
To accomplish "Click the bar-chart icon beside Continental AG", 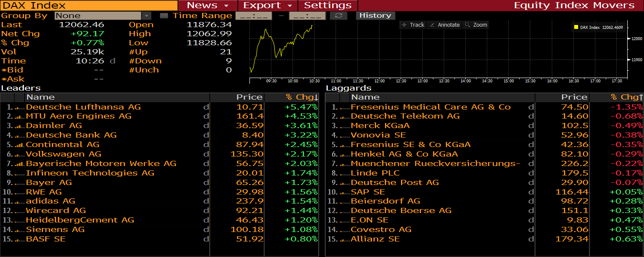I will tap(19, 145).
